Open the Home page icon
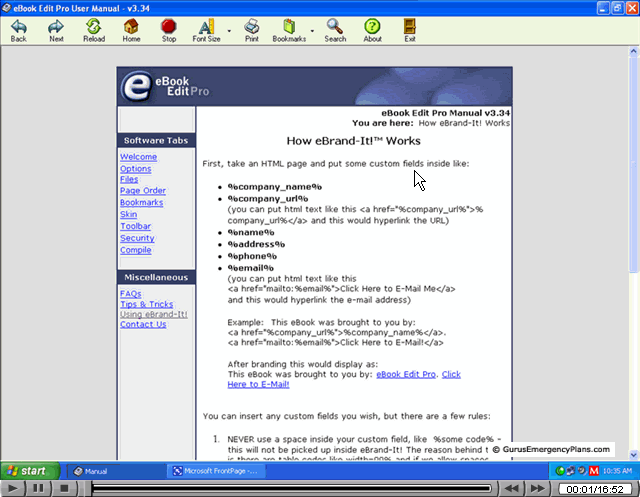 click(131, 31)
